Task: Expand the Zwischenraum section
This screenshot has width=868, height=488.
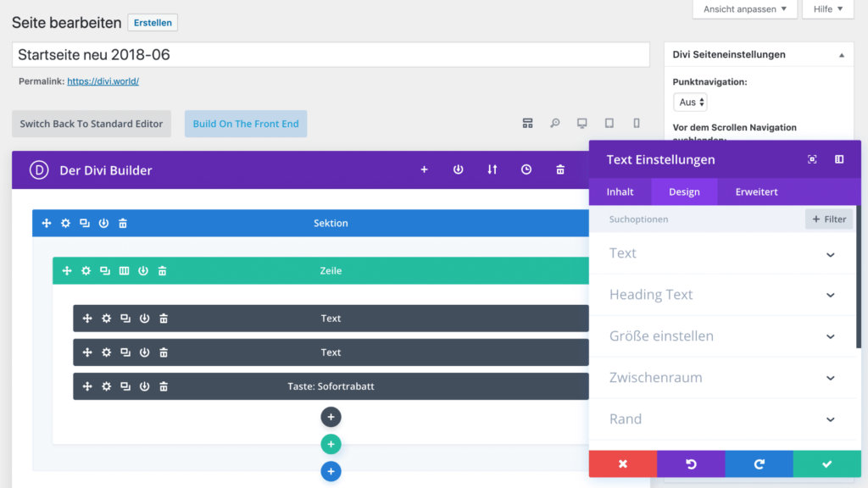Action: (x=722, y=378)
